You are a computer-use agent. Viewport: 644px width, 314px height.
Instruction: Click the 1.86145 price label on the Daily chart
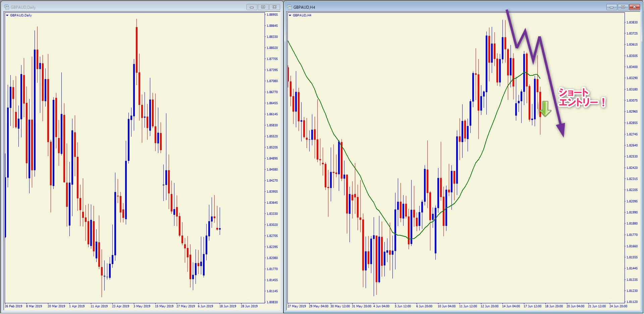pyautogui.click(x=272, y=114)
